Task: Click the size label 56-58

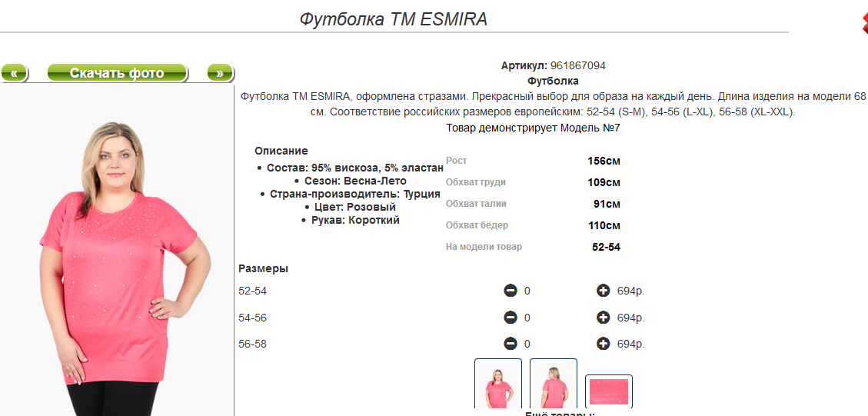Action: coord(252,344)
